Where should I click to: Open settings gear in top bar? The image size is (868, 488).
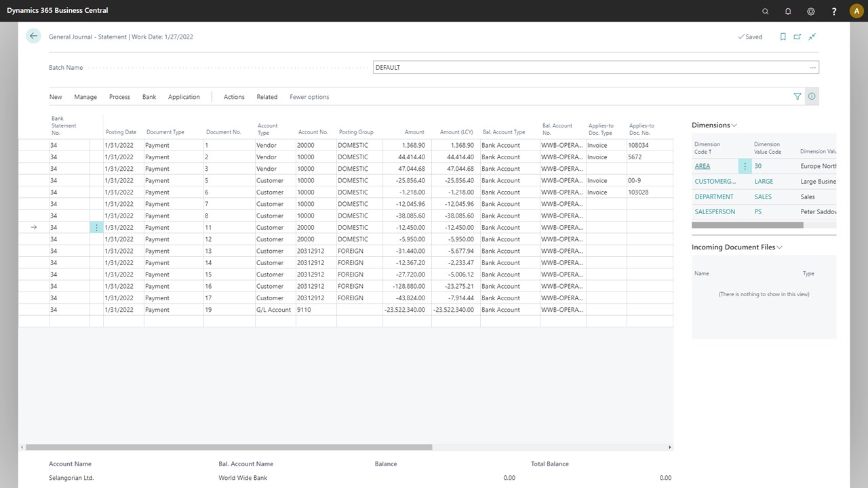[x=811, y=11]
